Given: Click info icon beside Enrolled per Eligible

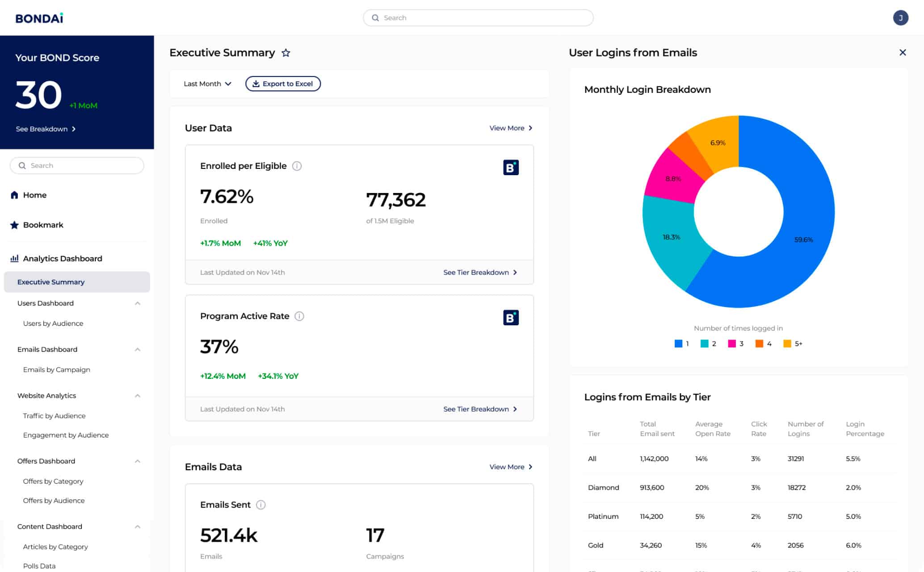Looking at the screenshot, I should (x=297, y=166).
